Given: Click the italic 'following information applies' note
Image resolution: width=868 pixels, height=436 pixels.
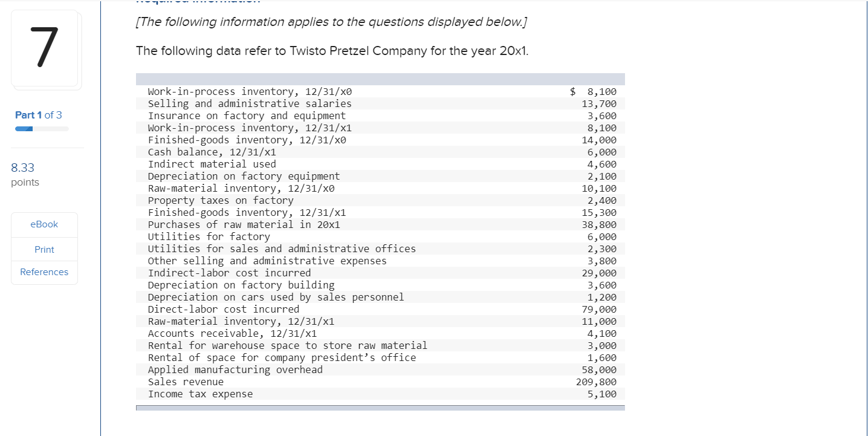Looking at the screenshot, I should point(331,22).
